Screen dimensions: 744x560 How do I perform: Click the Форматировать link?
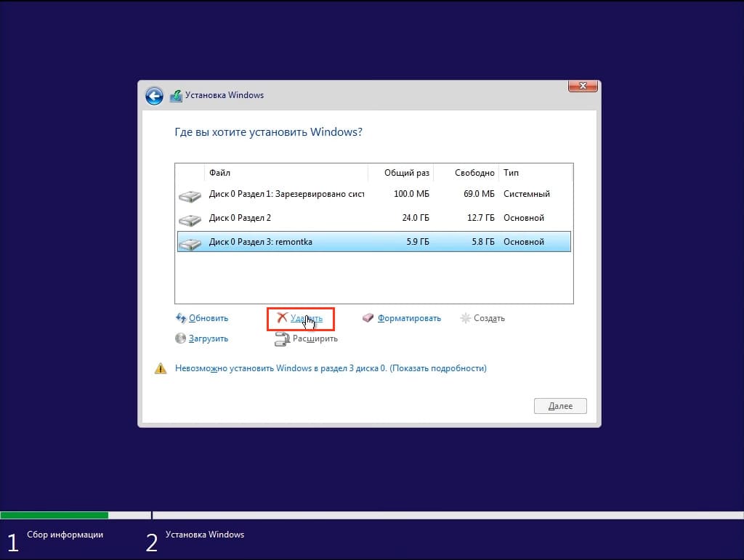409,318
